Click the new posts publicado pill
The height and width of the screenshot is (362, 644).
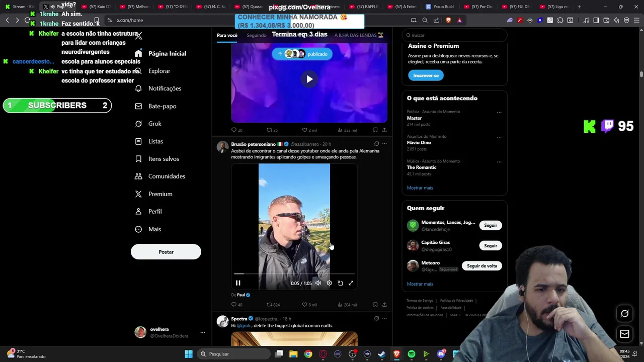coord(302,54)
